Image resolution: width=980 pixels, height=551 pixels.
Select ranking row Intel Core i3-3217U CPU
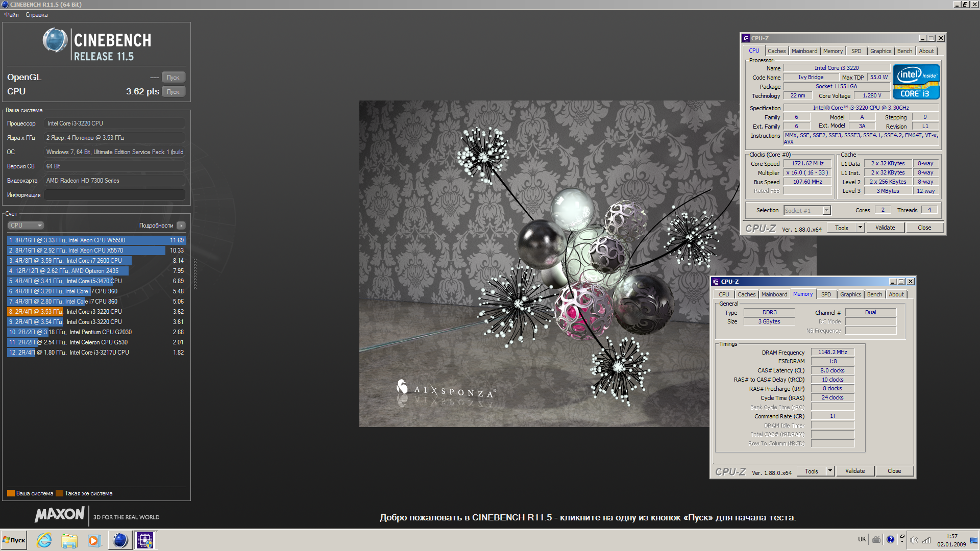click(96, 353)
